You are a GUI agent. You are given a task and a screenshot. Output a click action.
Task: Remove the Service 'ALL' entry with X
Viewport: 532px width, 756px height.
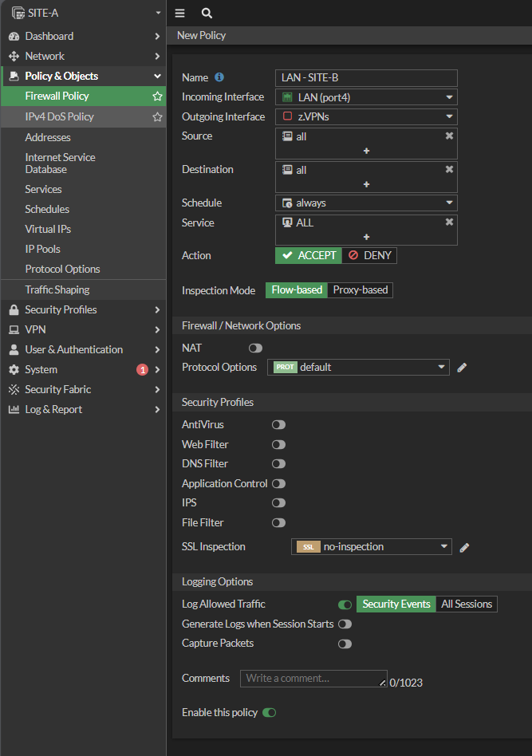click(x=449, y=222)
